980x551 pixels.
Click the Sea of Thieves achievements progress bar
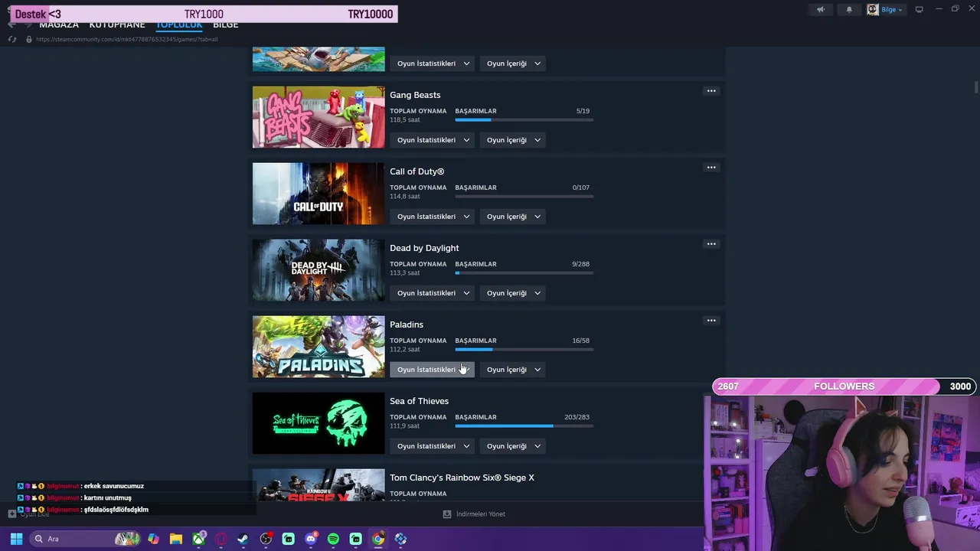point(524,425)
